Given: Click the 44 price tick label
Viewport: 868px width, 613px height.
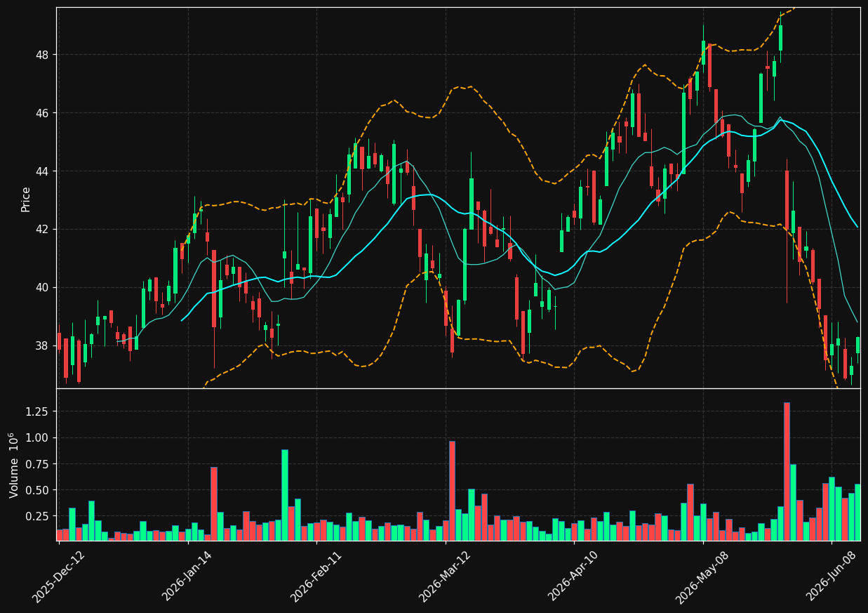Looking at the screenshot, I should [x=44, y=171].
